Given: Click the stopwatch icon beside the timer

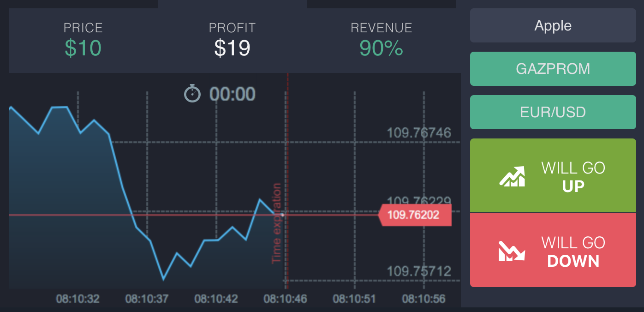Looking at the screenshot, I should pos(192,94).
